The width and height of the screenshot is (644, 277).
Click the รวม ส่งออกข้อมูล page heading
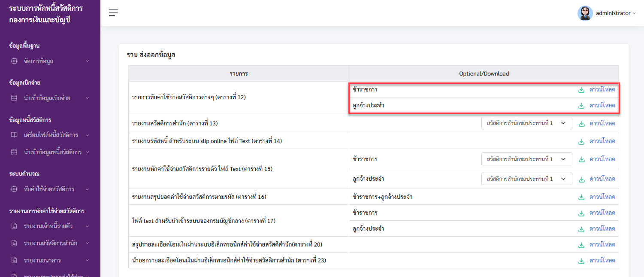point(151,55)
